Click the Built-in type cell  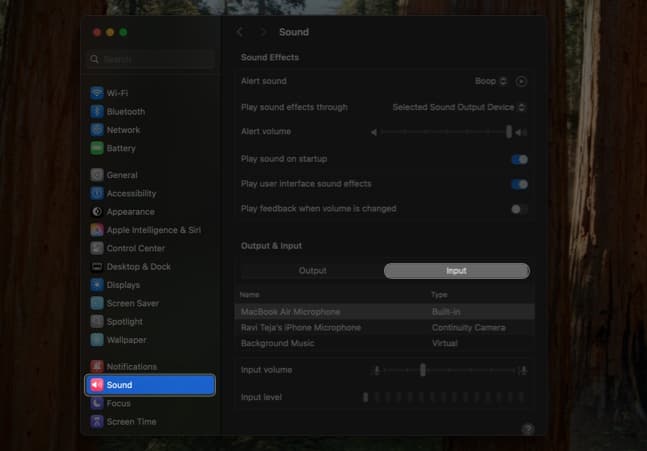[446, 312]
